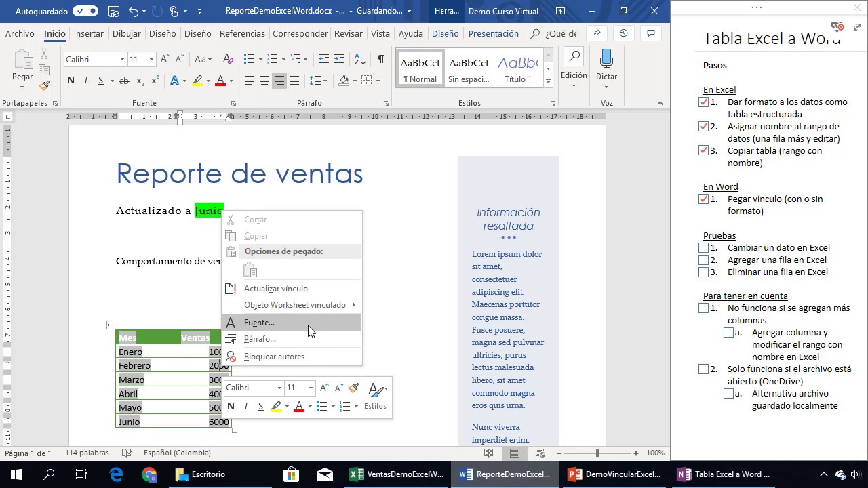Collapse the ribbon with chevron
Viewport: 868px width, 488px height.
(660, 103)
